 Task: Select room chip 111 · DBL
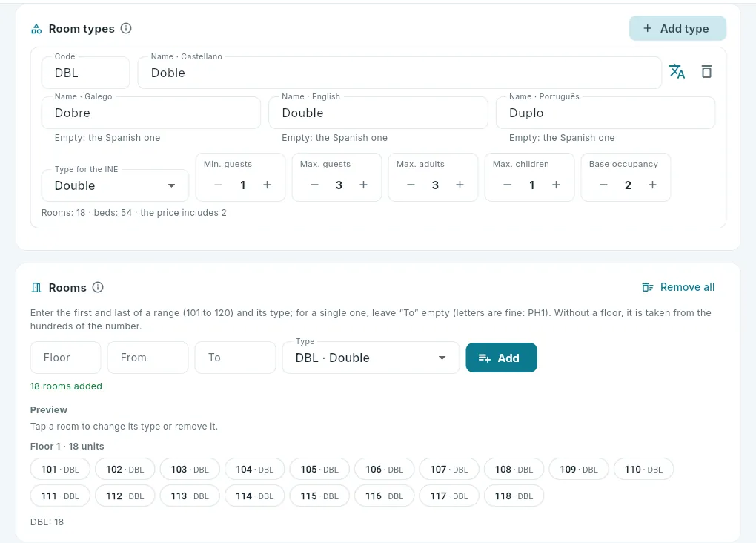coord(60,496)
